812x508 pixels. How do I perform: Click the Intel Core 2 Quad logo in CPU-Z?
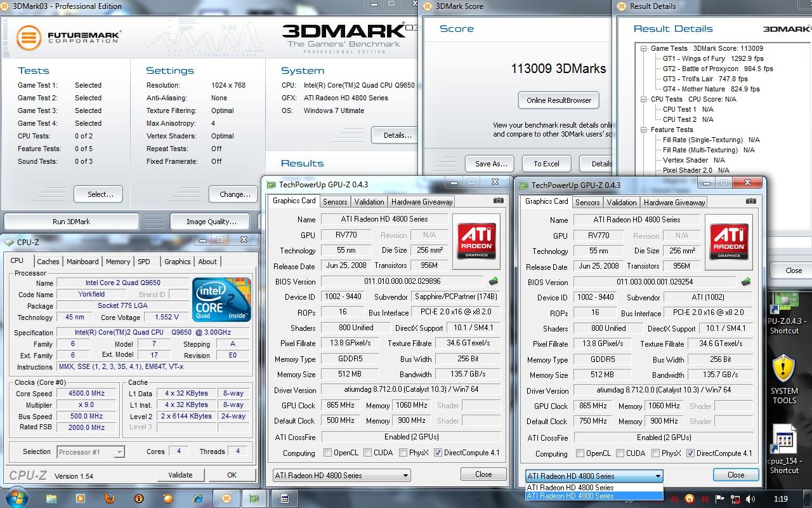click(222, 300)
